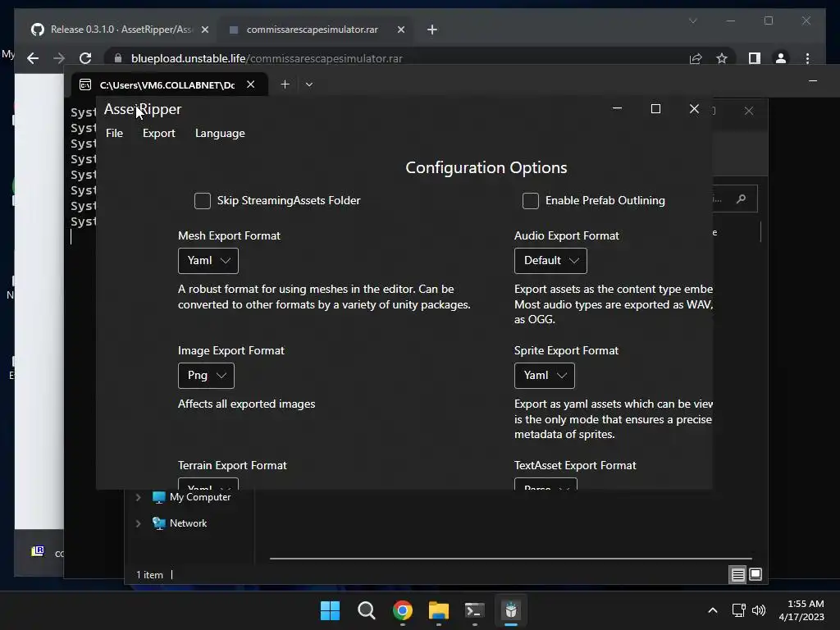Expand Network in File Explorer tree
Viewport: 840px width, 630px height.
point(138,523)
